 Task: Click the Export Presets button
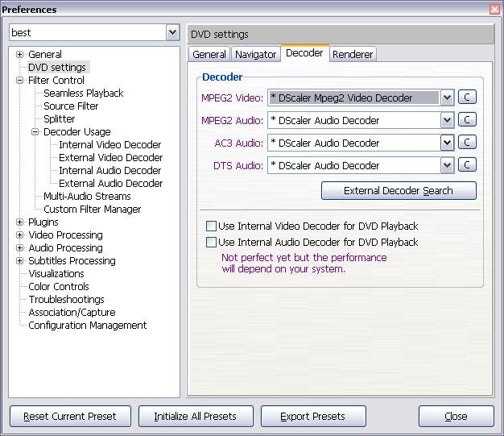tap(313, 417)
